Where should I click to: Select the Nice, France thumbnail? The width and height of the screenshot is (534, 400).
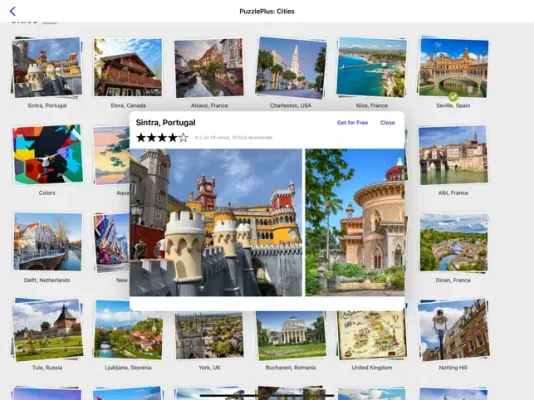point(372,67)
